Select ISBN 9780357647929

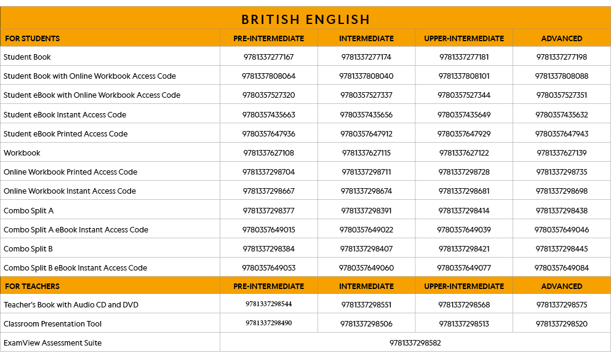464,134
